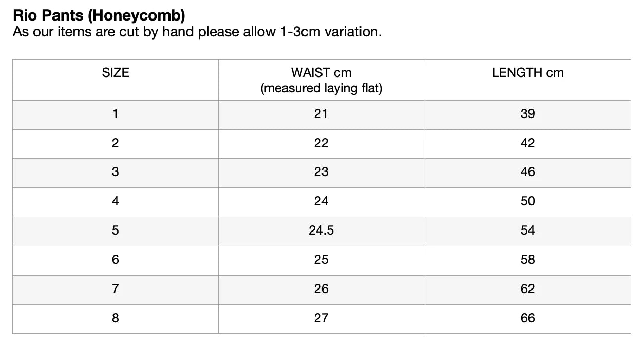Select the LENGTH cm column header

527,73
